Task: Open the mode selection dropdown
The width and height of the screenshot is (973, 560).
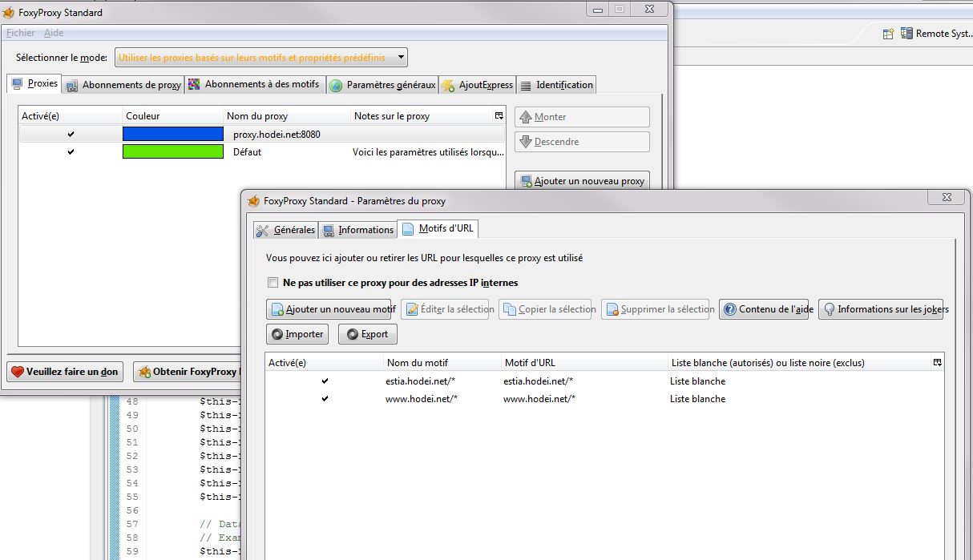Action: pos(261,58)
